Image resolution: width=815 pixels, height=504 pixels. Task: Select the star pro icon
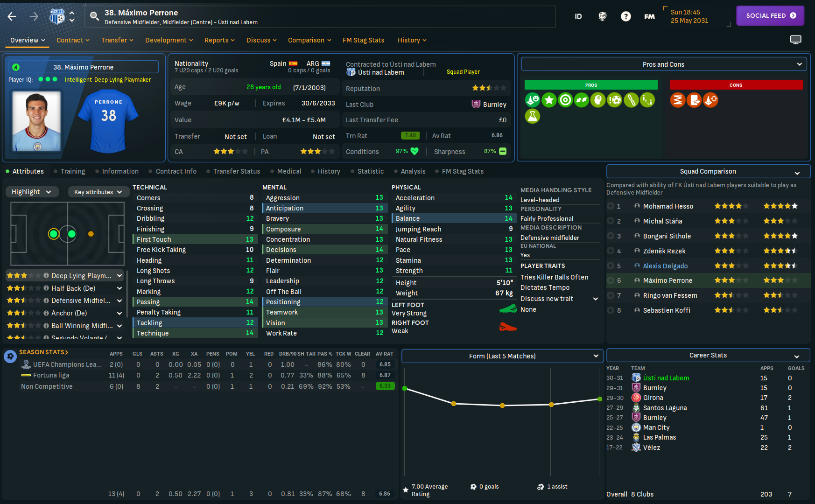point(549,100)
